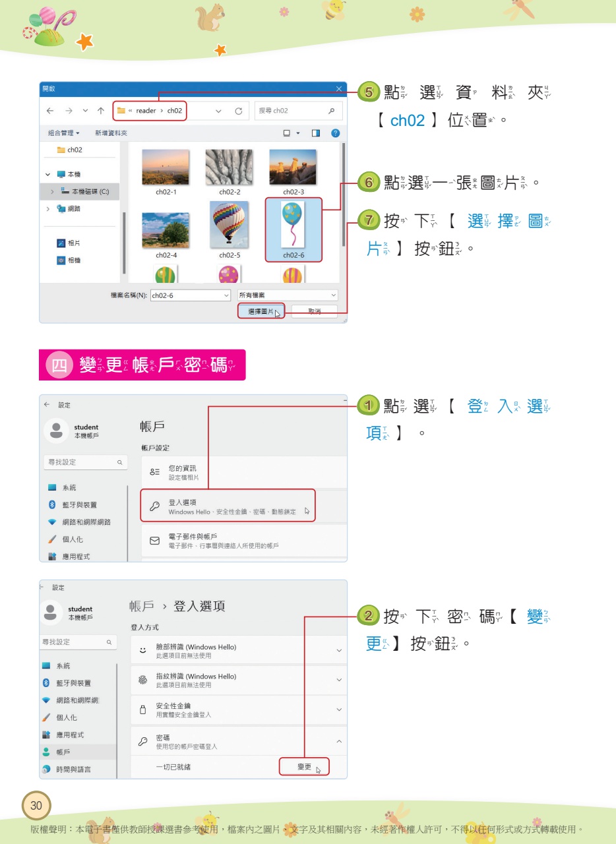Viewport: 616px width, 844px height.
Task: Open the 登入選項 settings entry
Action: coord(228,506)
